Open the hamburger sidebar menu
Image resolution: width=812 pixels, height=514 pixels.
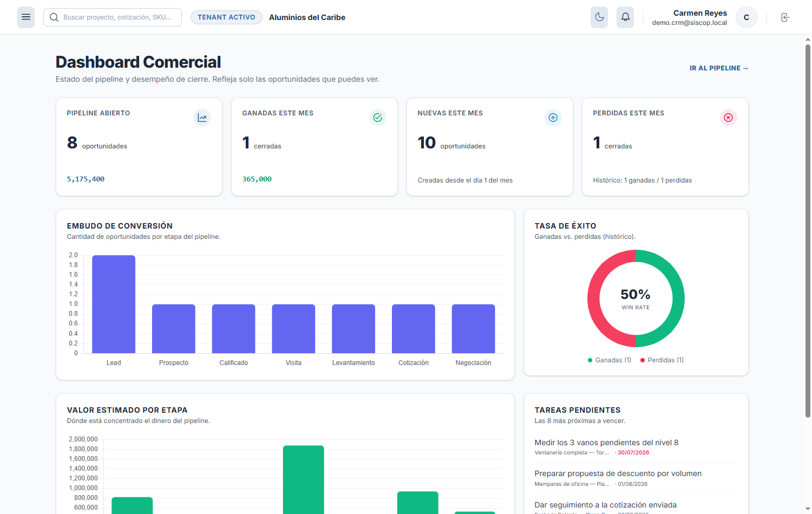[26, 17]
